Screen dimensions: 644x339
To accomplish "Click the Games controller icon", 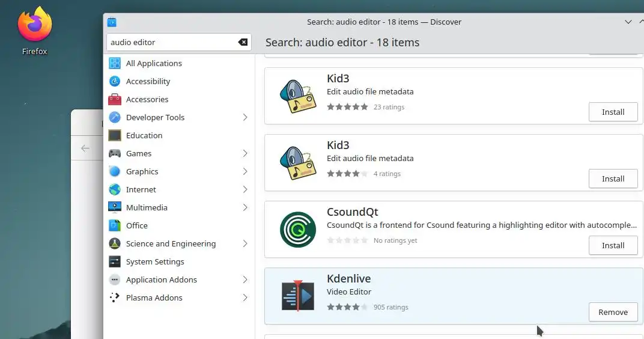I will click(x=115, y=153).
